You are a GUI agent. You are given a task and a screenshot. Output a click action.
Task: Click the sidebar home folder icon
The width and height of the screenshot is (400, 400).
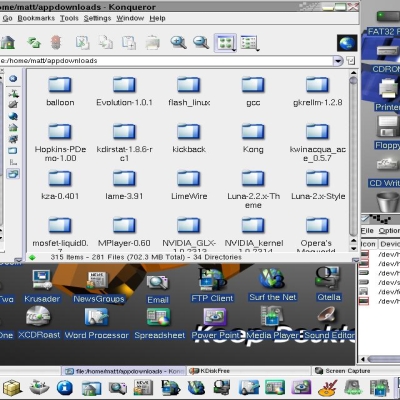tap(13, 127)
